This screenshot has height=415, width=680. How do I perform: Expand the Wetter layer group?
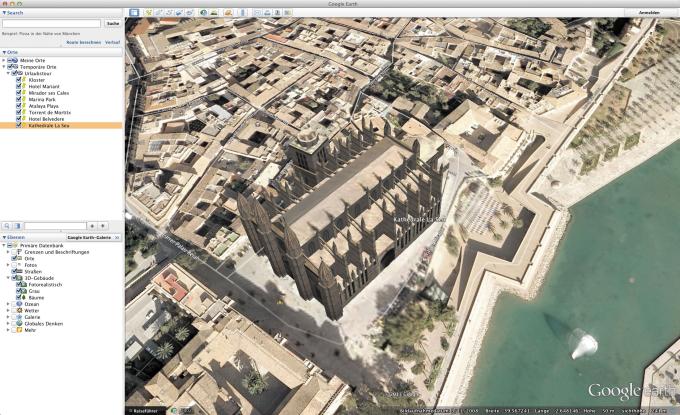point(8,310)
